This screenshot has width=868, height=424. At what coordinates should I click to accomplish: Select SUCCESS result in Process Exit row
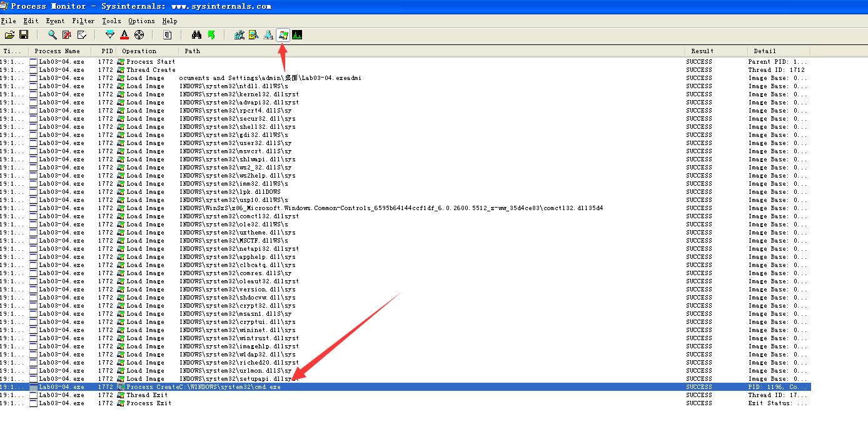[699, 403]
